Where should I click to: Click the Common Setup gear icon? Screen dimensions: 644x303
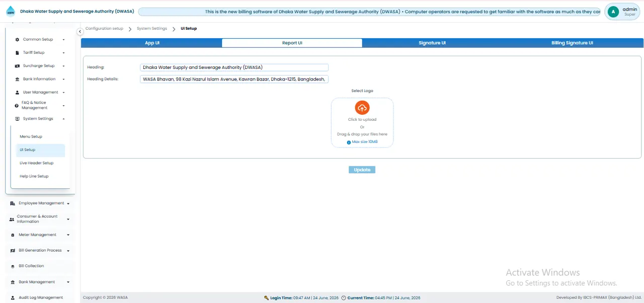pyautogui.click(x=17, y=39)
